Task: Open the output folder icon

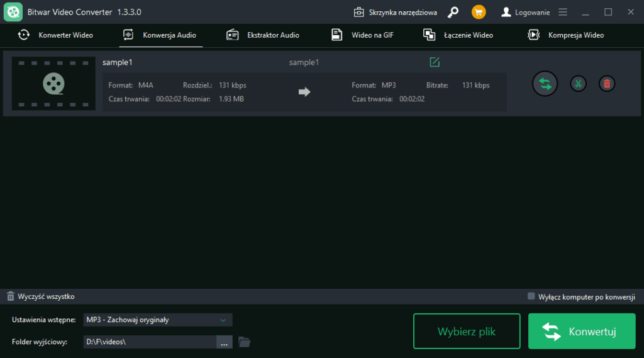Action: point(245,342)
